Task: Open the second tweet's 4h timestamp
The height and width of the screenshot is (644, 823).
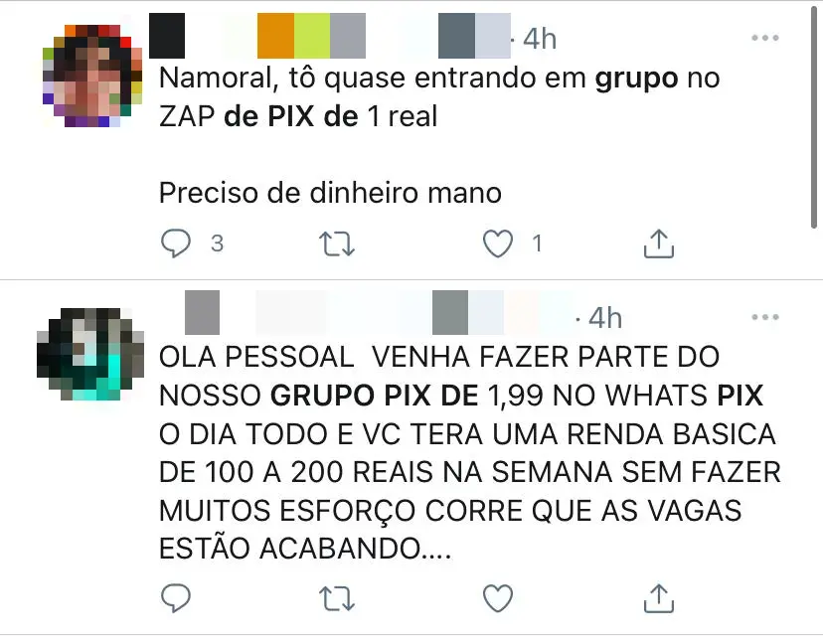Action: click(x=605, y=318)
